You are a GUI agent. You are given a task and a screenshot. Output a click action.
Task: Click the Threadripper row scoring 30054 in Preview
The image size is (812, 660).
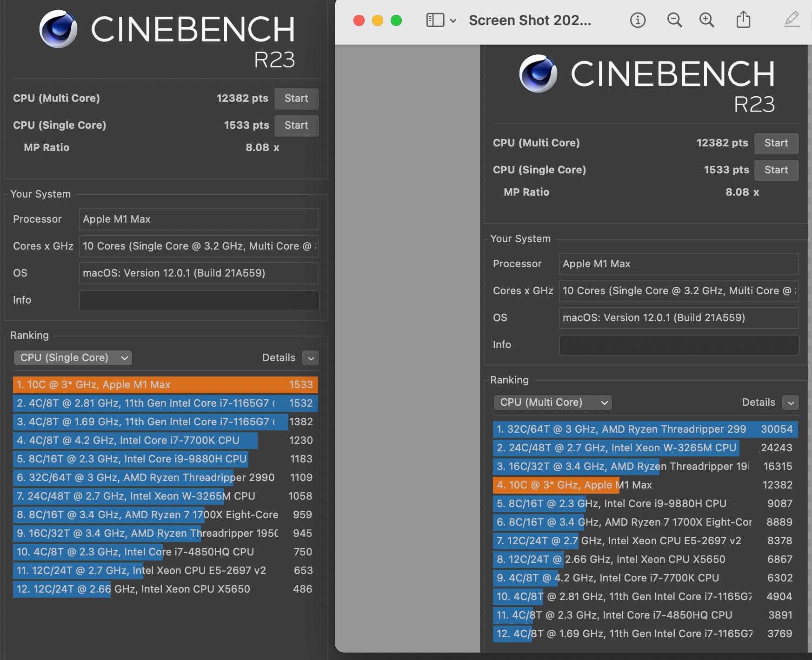pyautogui.click(x=646, y=429)
